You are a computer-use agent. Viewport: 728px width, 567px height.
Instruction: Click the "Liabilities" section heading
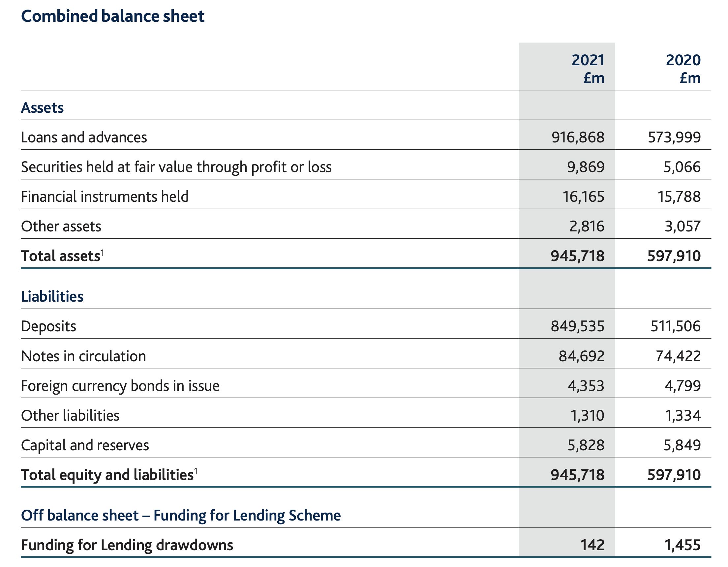tap(52, 296)
